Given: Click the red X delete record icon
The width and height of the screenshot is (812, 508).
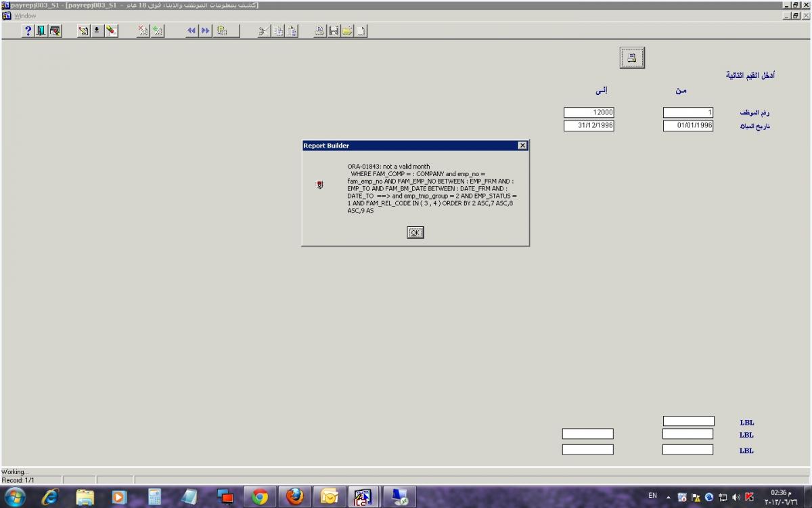Looking at the screenshot, I should coord(143,30).
